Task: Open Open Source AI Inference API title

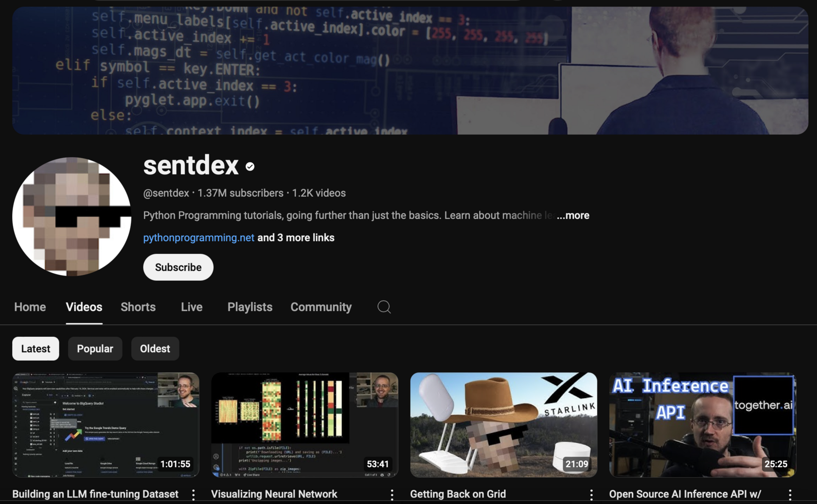Action: (685, 494)
